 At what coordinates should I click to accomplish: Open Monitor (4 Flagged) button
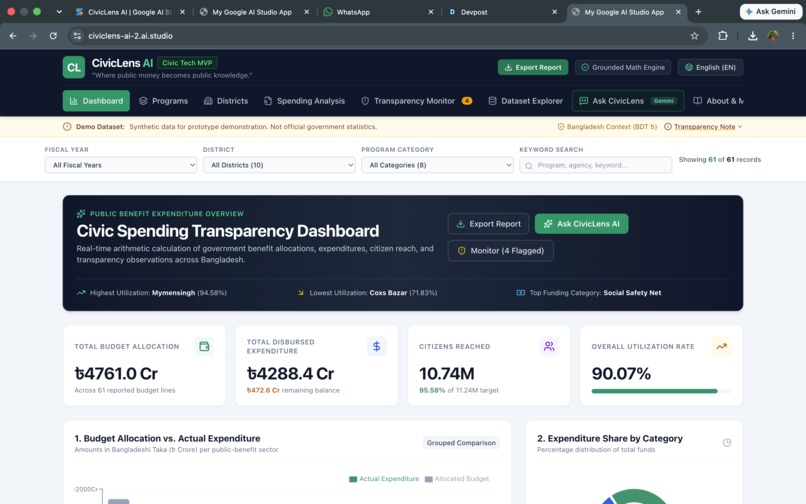pyautogui.click(x=501, y=250)
